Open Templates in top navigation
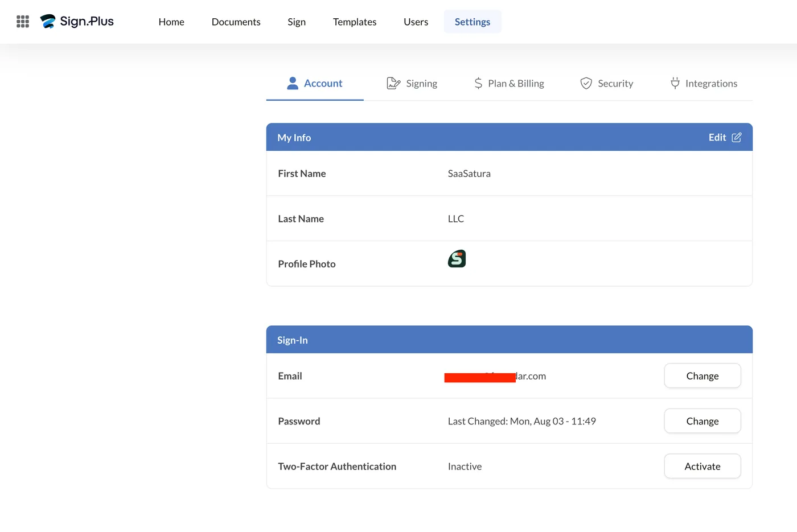797x532 pixels. tap(355, 22)
